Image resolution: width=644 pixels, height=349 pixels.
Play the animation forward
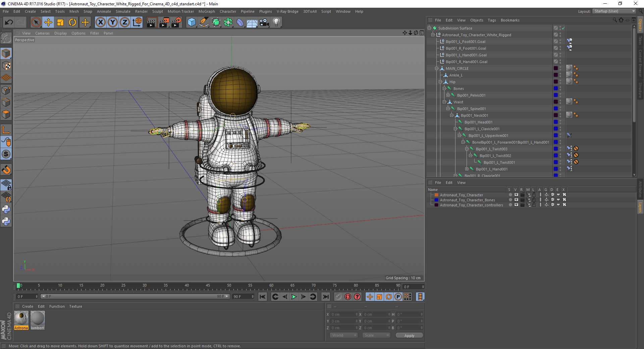tap(294, 297)
